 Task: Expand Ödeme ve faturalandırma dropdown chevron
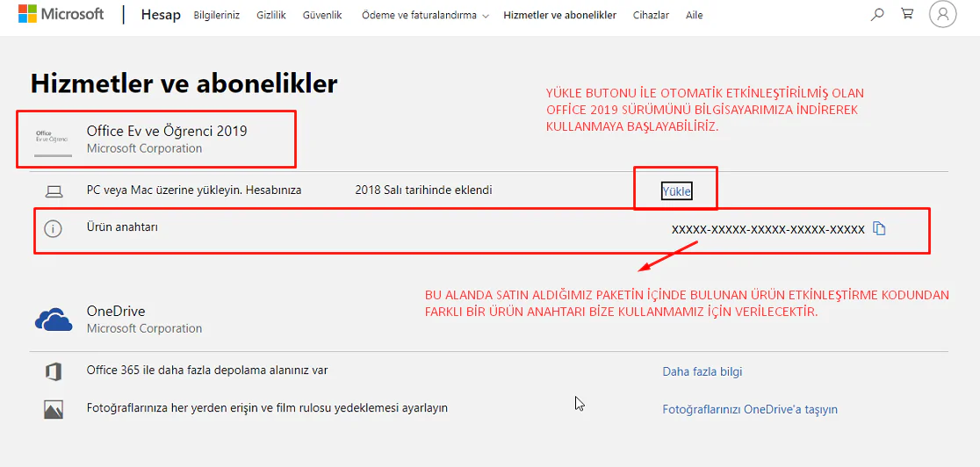(486, 16)
